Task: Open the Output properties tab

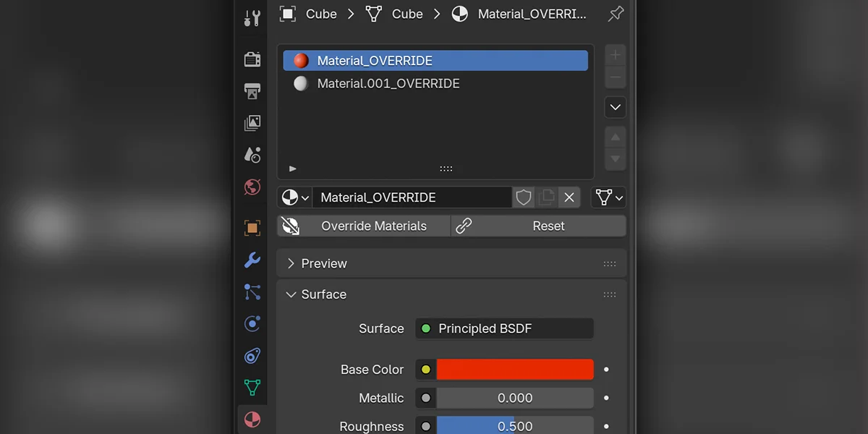Action: 252,91
